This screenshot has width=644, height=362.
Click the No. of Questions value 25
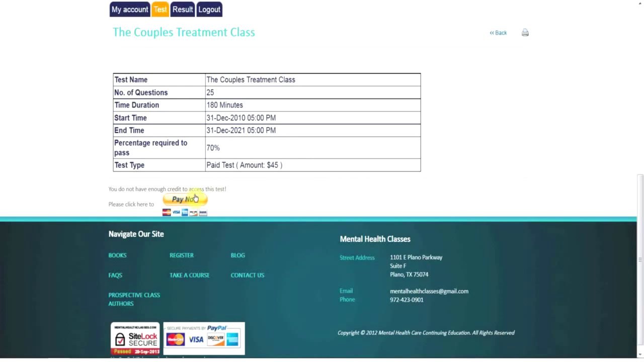click(312, 93)
